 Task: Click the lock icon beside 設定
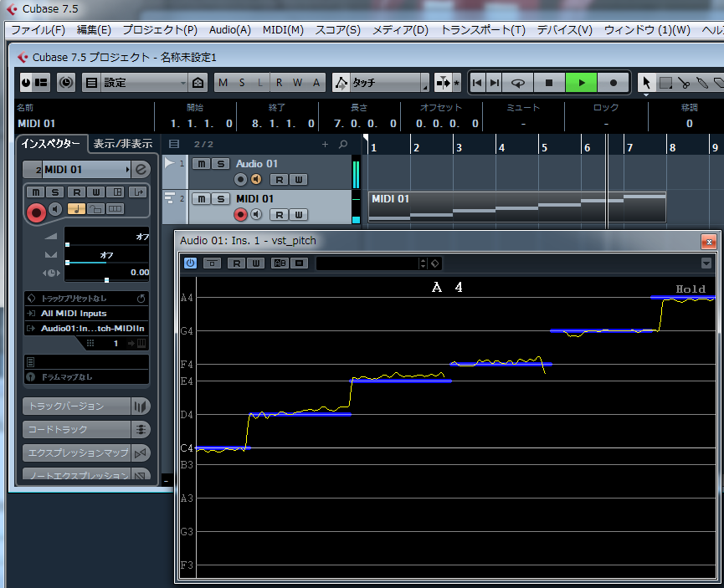click(x=198, y=83)
